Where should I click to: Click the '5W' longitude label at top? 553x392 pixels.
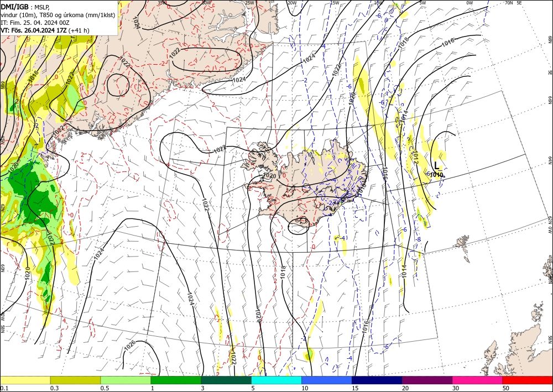click(x=422, y=3)
